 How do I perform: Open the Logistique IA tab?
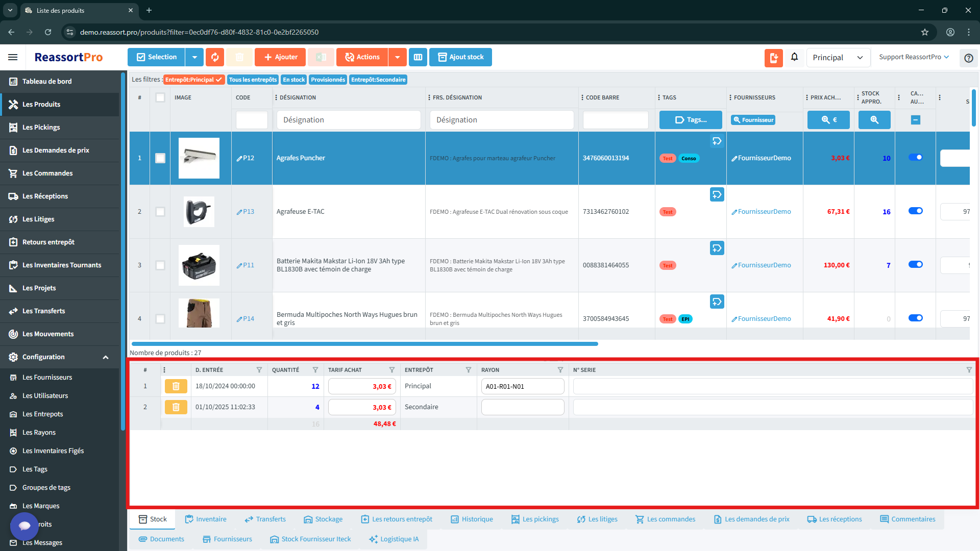393,539
